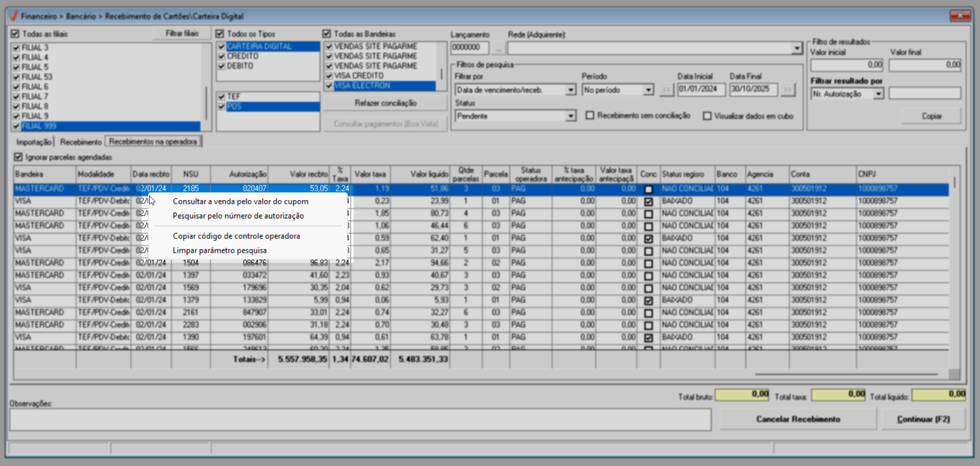This screenshot has width=980, height=466.
Task: Open the Status dropdown showing Pendente
Action: 571,116
